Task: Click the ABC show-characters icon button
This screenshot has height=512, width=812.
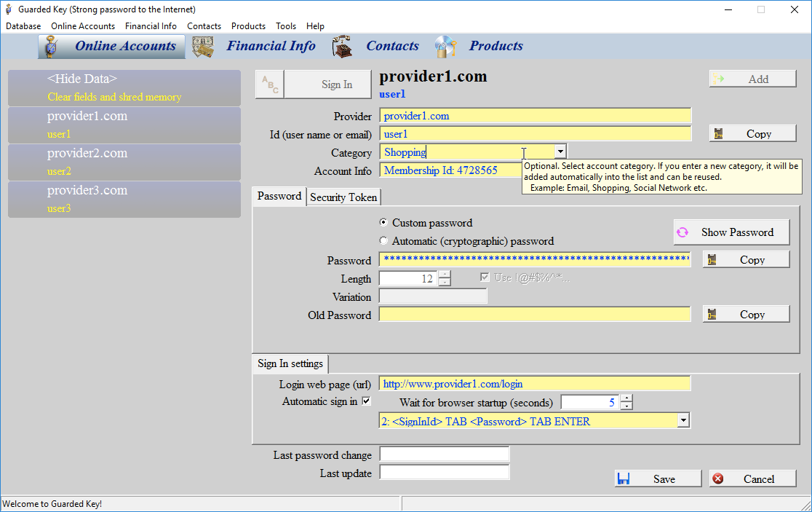Action: point(270,84)
